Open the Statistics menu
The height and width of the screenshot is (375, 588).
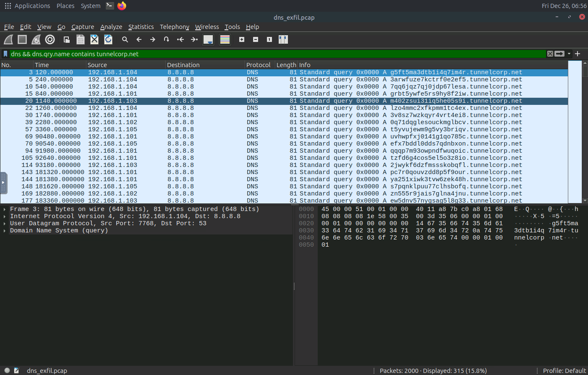[141, 27]
